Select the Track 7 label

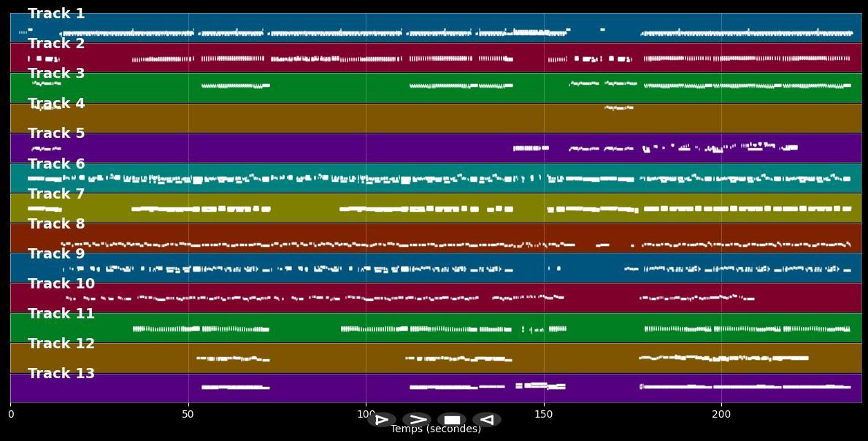tap(56, 194)
